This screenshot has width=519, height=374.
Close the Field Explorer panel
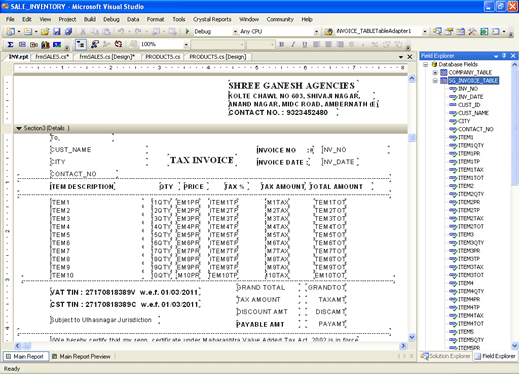[x=513, y=56]
